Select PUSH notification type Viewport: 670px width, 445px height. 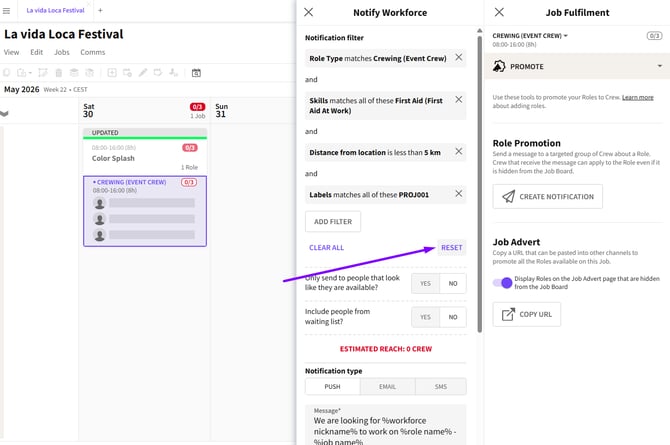(x=332, y=386)
